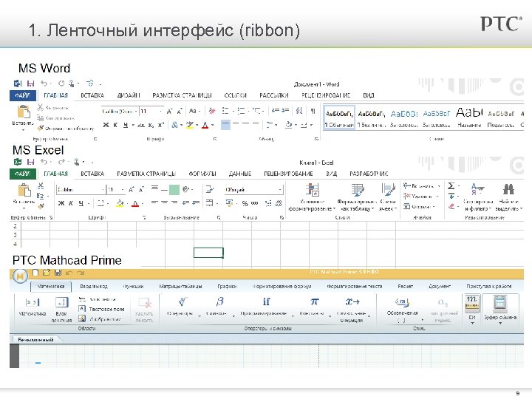Click Excel conditional formatting icon
532x399 pixels.
pos(313,190)
